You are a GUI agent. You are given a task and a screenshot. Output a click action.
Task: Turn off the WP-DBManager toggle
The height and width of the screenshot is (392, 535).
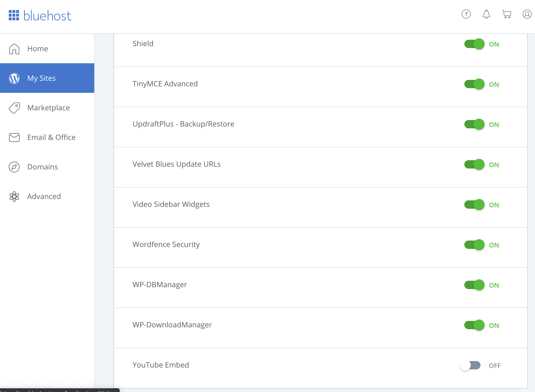474,285
